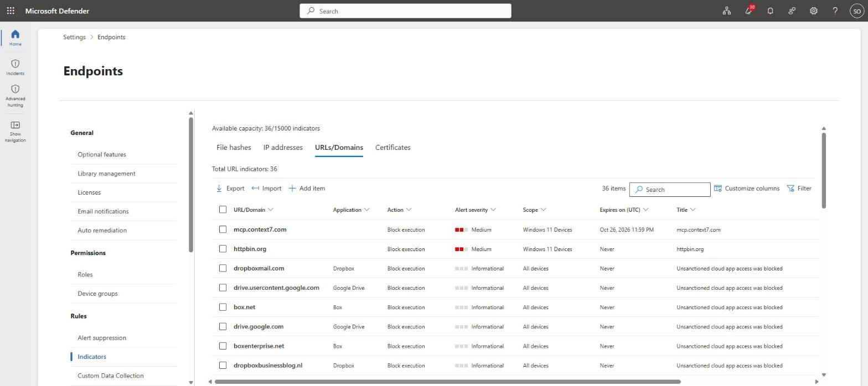Viewport: 868px width, 386px height.
Task: Open Optional features settings
Action: click(x=102, y=154)
